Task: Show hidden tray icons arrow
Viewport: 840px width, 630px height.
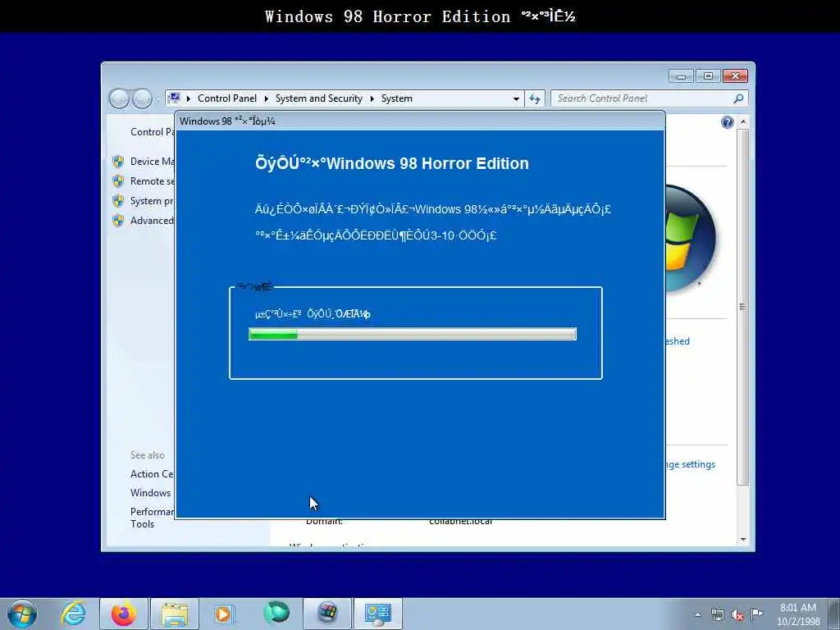Action: pos(697,615)
